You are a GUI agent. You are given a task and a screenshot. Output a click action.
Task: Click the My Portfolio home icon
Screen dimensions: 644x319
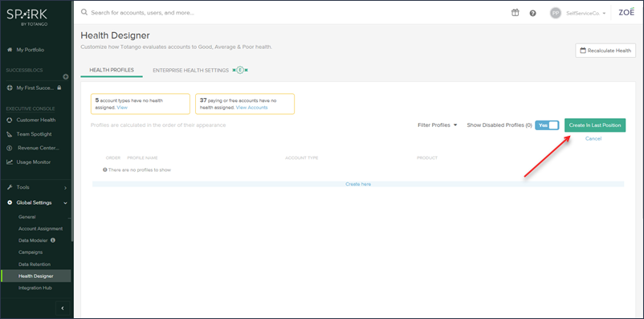tap(10, 50)
